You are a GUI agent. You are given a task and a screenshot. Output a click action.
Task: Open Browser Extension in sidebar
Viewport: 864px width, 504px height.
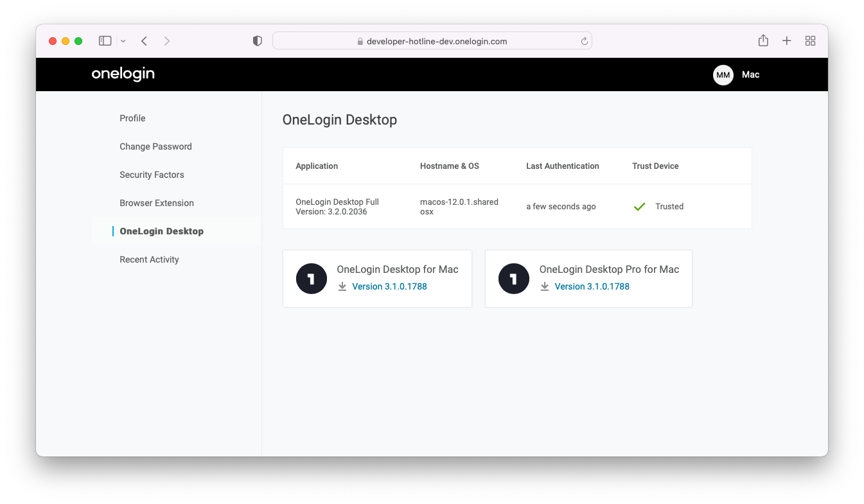point(157,203)
